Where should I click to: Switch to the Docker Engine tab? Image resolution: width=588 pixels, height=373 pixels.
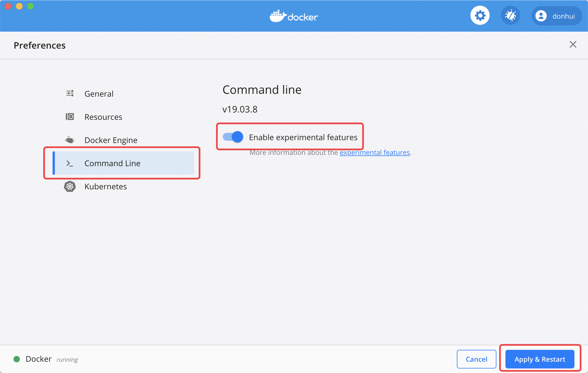(111, 140)
